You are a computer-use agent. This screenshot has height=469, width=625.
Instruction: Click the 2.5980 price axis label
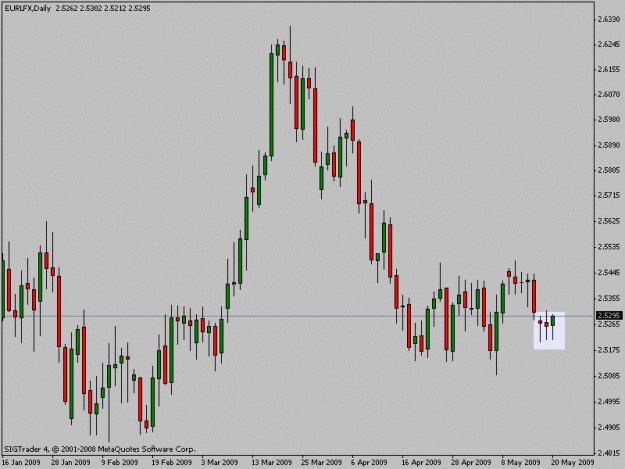[x=609, y=120]
